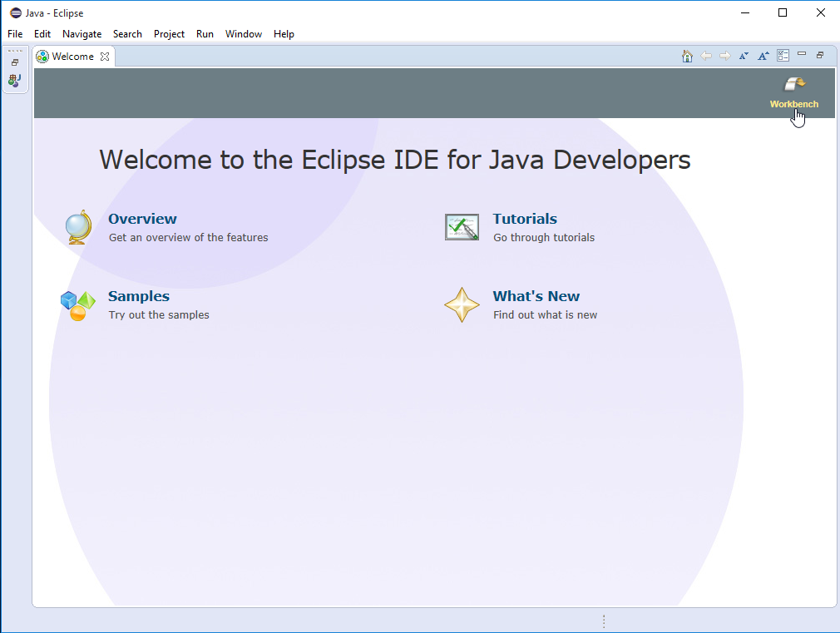Select the Welcome tab
The image size is (840, 633).
click(71, 56)
